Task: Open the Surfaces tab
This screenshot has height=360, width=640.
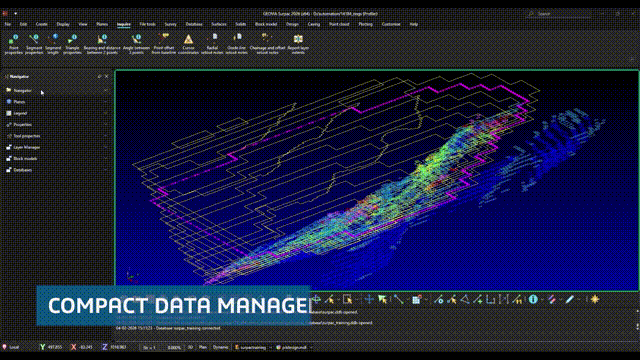Action: 219,24
